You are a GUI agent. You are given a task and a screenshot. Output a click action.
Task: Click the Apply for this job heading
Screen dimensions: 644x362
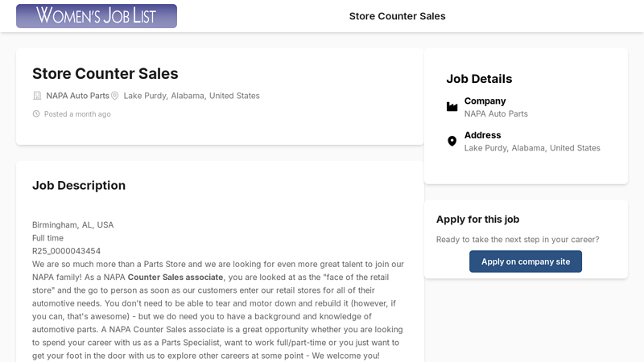(477, 219)
